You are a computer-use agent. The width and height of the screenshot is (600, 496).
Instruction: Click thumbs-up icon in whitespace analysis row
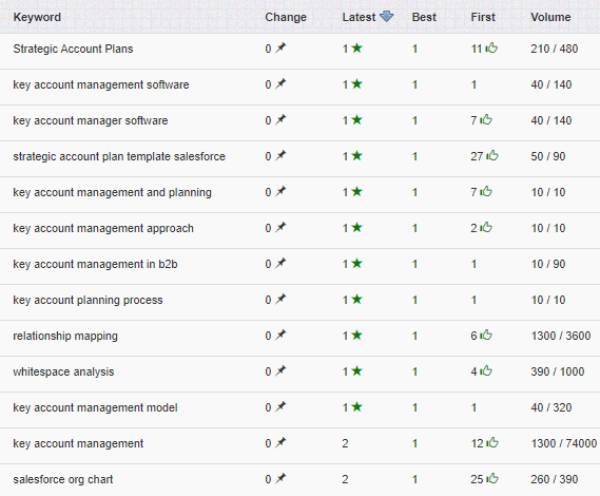click(x=486, y=371)
